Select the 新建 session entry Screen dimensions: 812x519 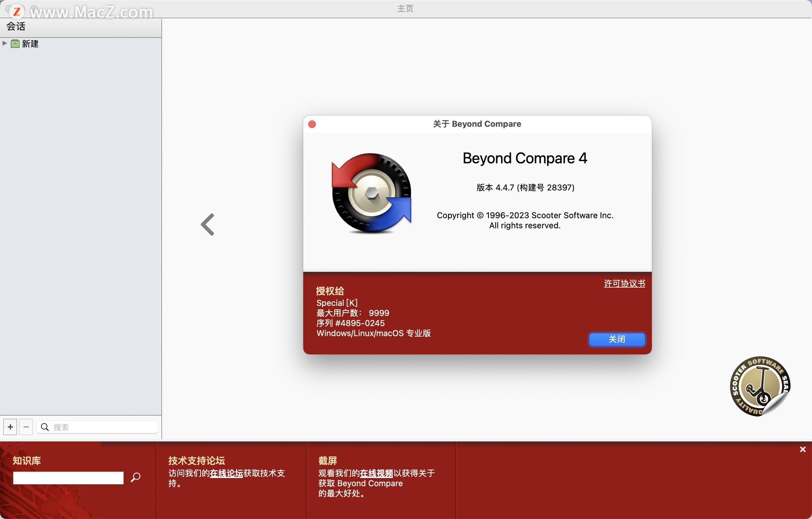coord(30,44)
